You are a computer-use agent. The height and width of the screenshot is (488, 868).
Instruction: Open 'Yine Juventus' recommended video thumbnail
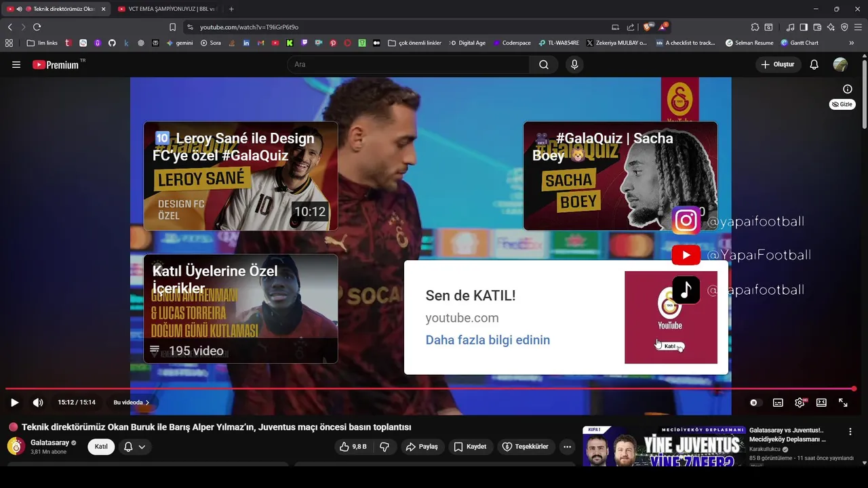[664, 446]
